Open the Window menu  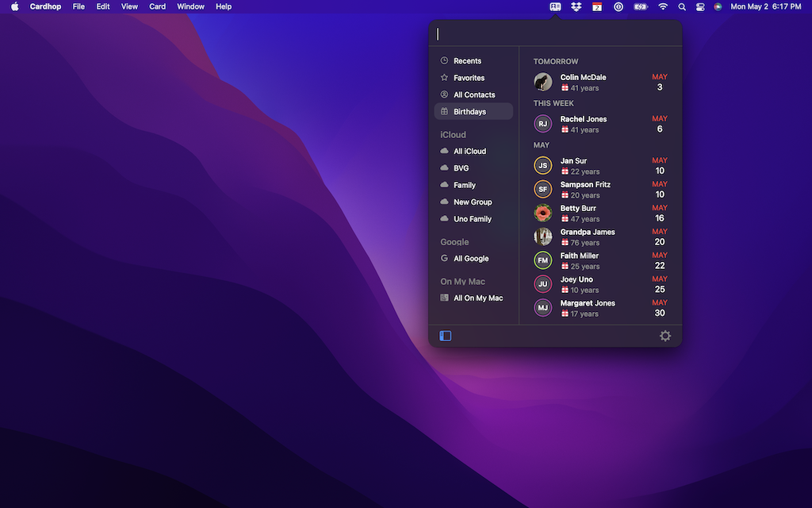[190, 6]
